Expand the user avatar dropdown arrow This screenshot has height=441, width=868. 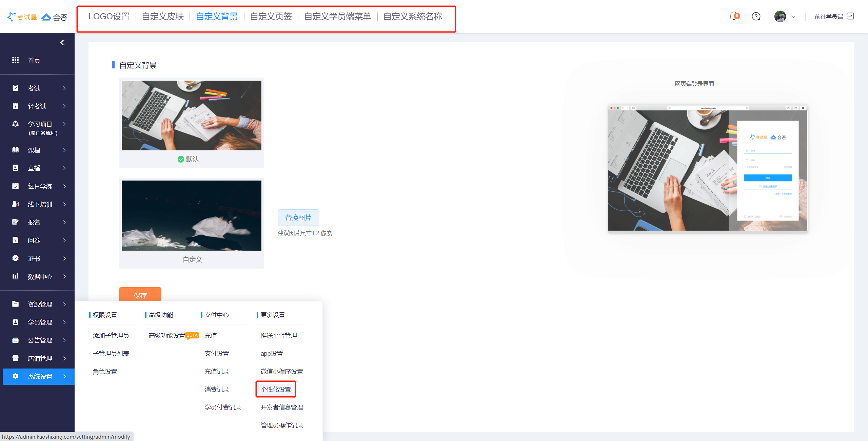[793, 17]
